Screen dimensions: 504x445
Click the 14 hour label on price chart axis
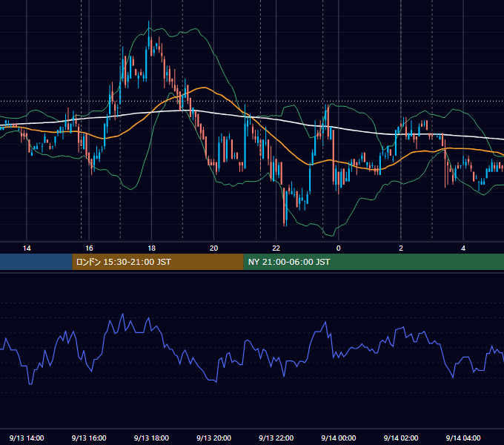pos(27,248)
